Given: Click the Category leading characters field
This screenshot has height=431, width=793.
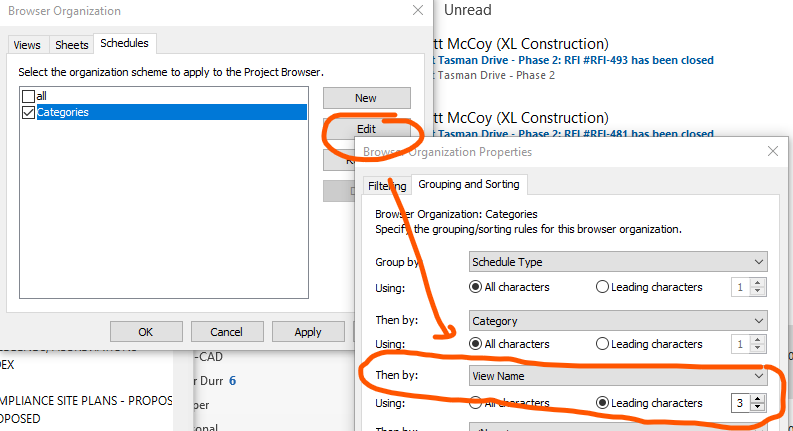Looking at the screenshot, I should pos(741,344).
